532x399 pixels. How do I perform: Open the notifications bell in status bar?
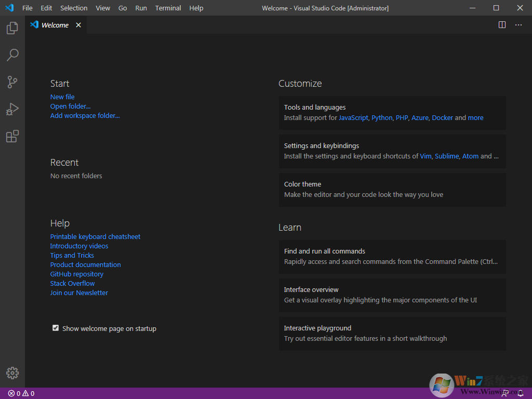tap(521, 393)
